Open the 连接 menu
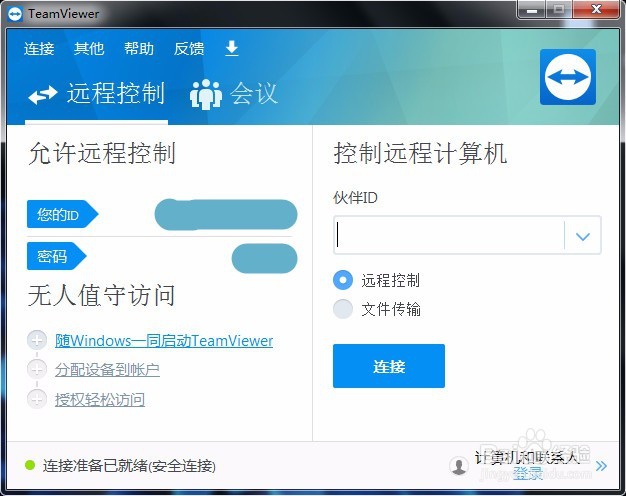This screenshot has width=626, height=496. [x=39, y=49]
